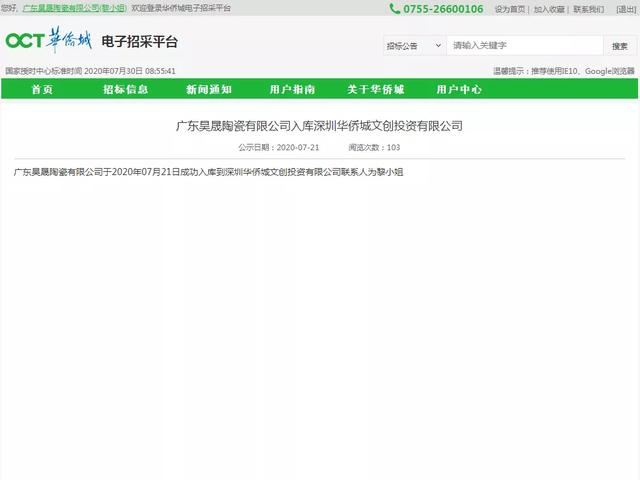Screen dimensions: 640x480
Task: Click the 退出 logout link
Action: pyautogui.click(x=625, y=9)
